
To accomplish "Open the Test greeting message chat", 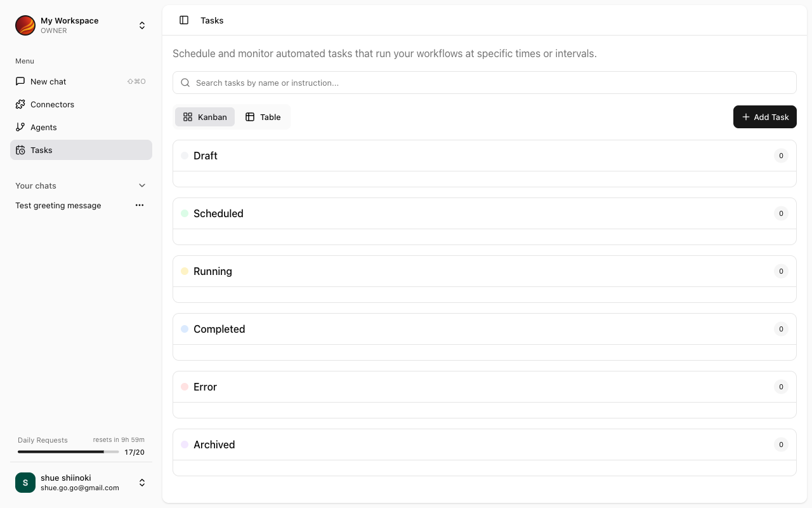I will tap(58, 205).
